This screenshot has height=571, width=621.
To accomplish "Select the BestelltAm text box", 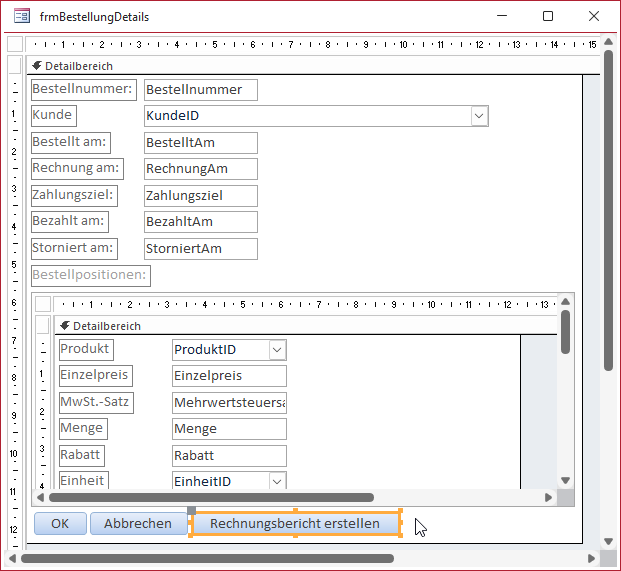I will click(x=201, y=143).
